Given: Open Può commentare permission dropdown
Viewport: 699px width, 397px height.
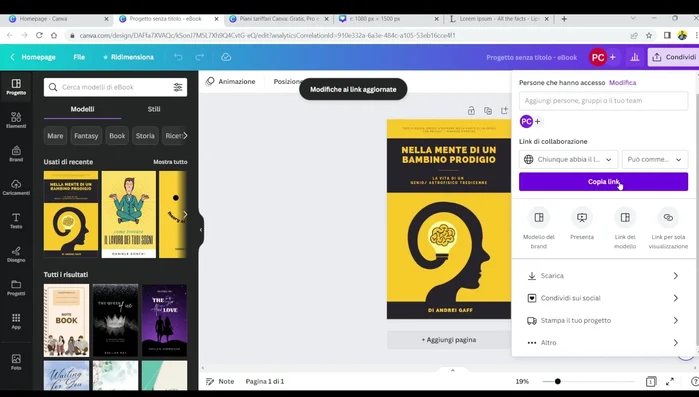Looking at the screenshot, I should pos(655,159).
